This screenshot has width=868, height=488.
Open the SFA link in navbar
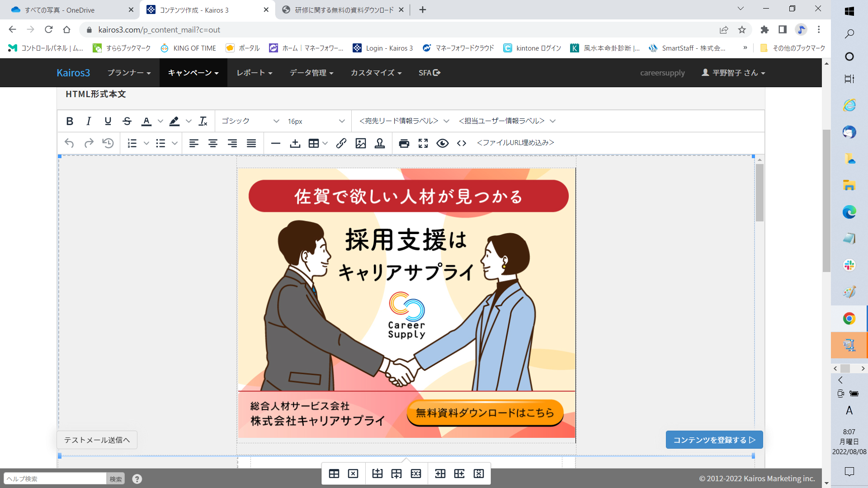point(429,73)
